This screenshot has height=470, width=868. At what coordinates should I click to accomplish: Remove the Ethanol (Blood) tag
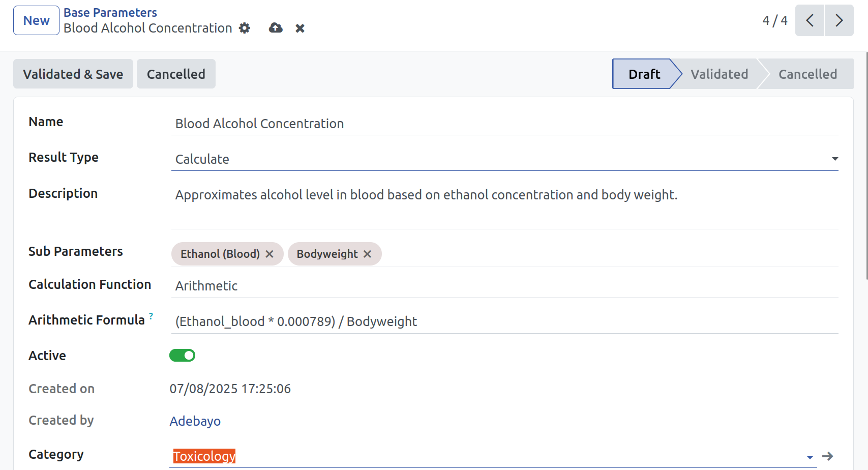click(270, 254)
